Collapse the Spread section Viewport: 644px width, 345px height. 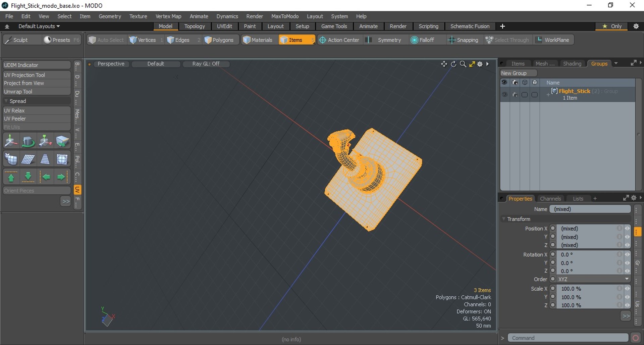click(x=6, y=101)
